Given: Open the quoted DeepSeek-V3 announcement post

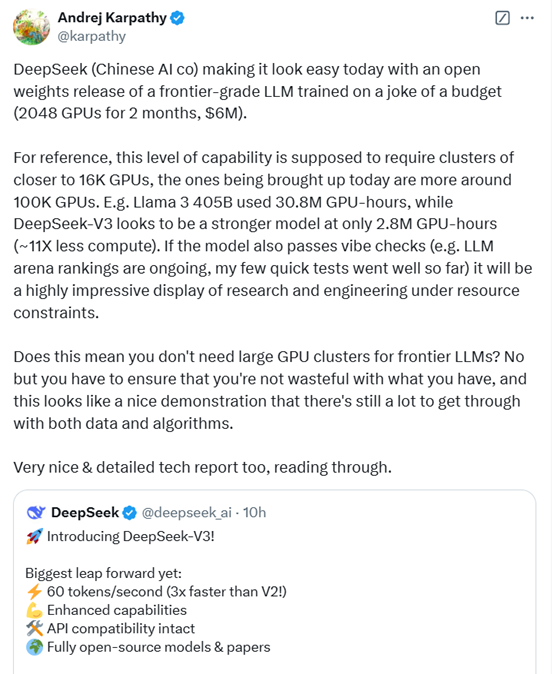Looking at the screenshot, I should pos(275,582).
